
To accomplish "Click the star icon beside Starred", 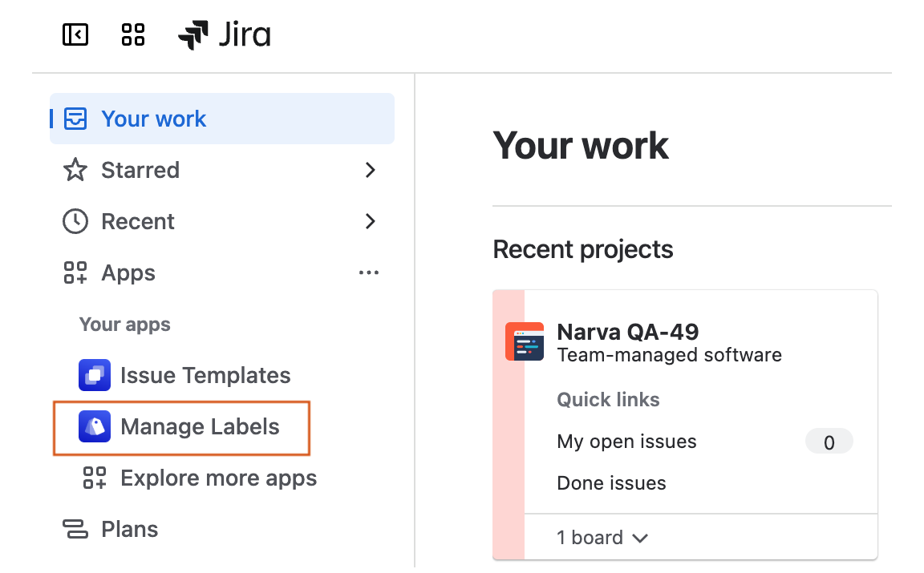I will click(75, 170).
